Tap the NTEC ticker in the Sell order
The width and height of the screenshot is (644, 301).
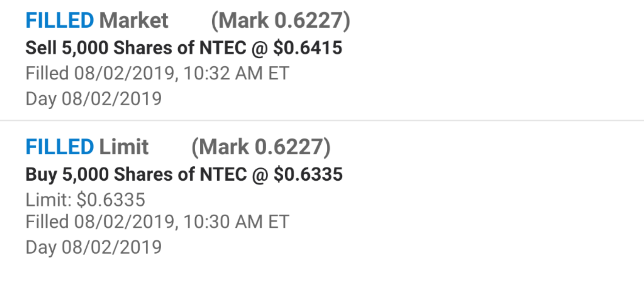(223, 48)
